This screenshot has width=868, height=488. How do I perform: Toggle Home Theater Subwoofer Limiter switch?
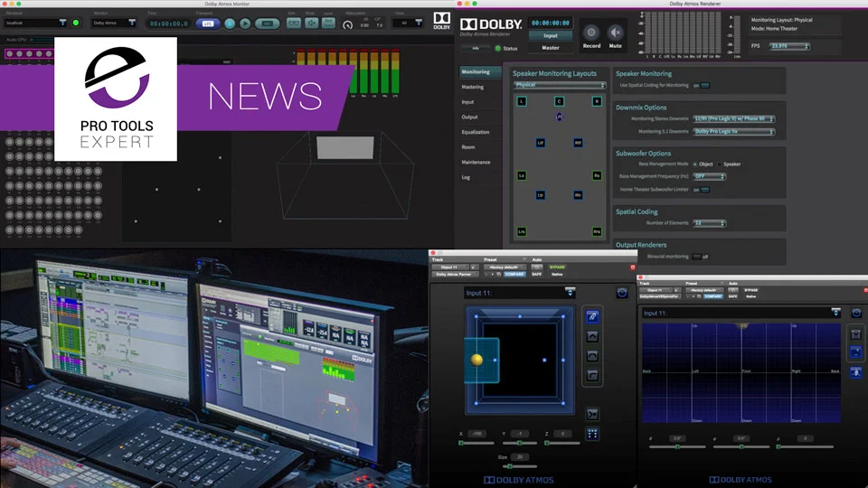[704, 190]
